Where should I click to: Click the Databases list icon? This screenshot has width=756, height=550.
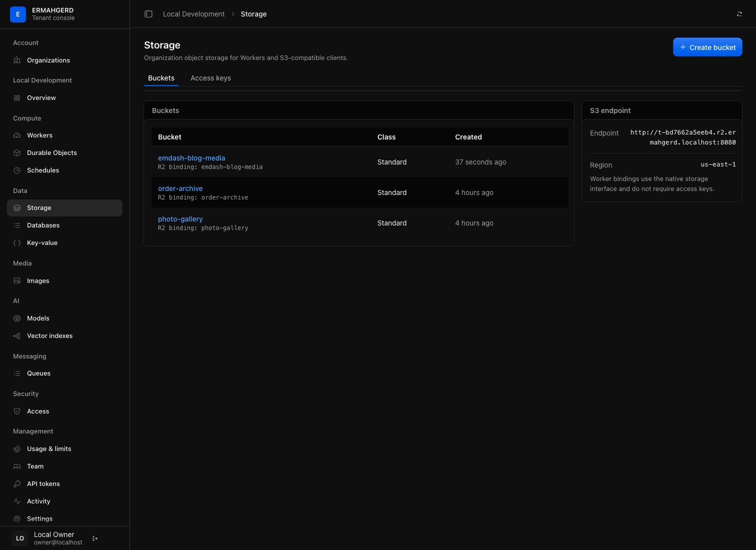tap(17, 225)
